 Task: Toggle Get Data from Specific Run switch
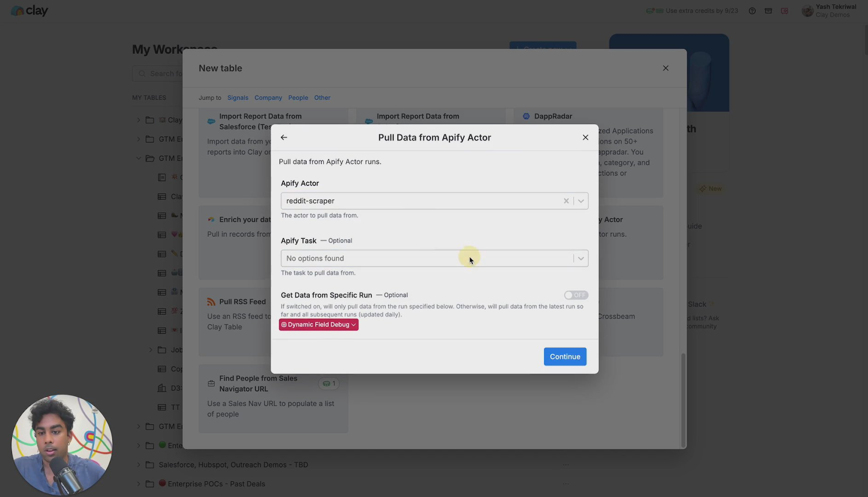click(x=576, y=295)
